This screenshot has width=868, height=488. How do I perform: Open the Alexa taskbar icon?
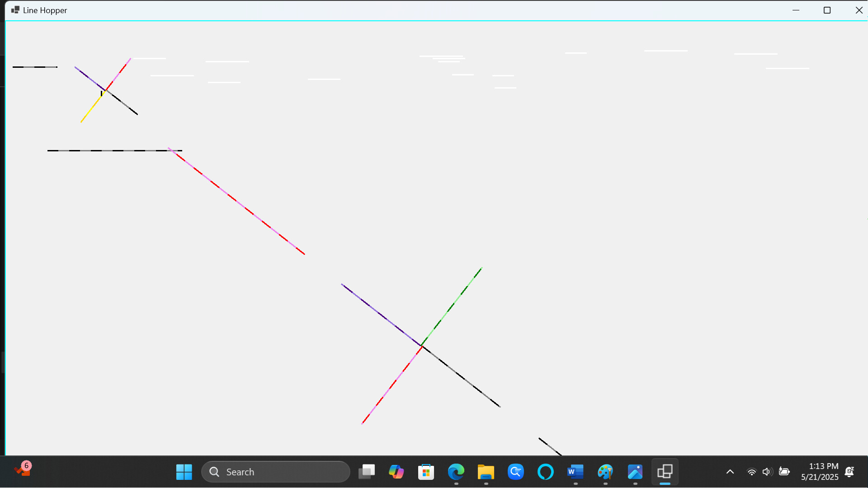coord(545,472)
